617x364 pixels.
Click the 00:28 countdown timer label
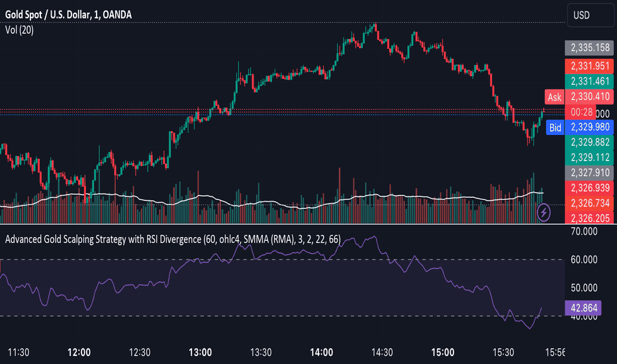[581, 112]
